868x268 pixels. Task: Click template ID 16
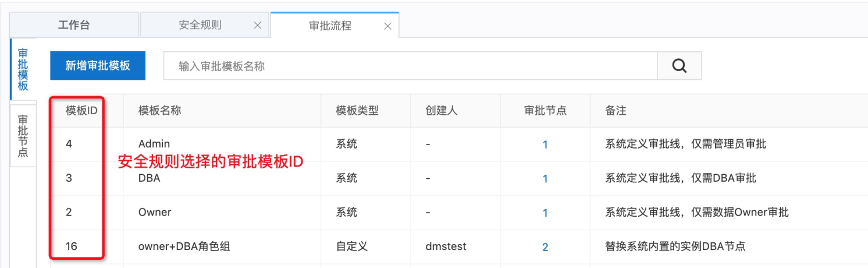(x=71, y=246)
